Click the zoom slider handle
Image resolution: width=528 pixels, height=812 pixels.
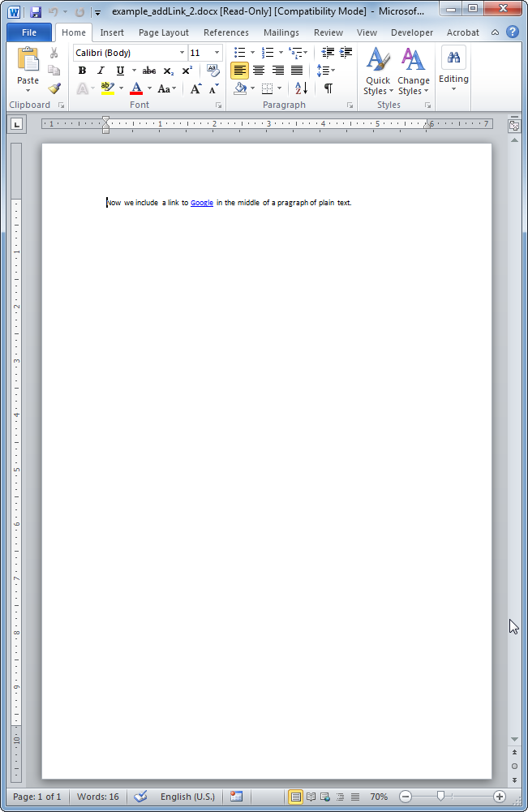440,797
